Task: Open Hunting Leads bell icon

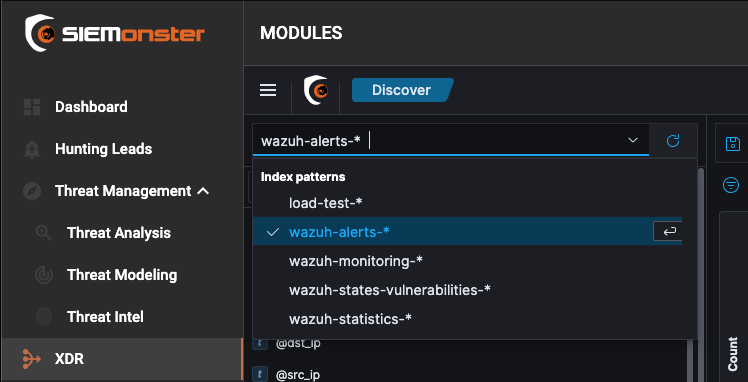Action: [31, 149]
